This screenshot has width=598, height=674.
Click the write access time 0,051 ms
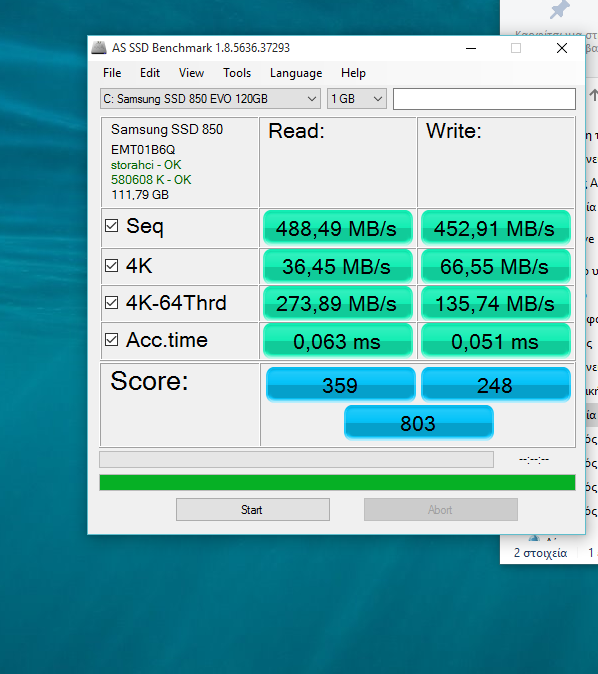pyautogui.click(x=496, y=341)
